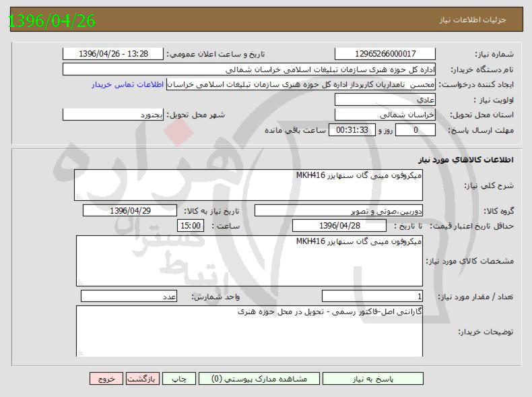The width and height of the screenshot is (532, 397).
Task: Click the label تعداد / مقدار مورد نیاز
Action: 475,297
